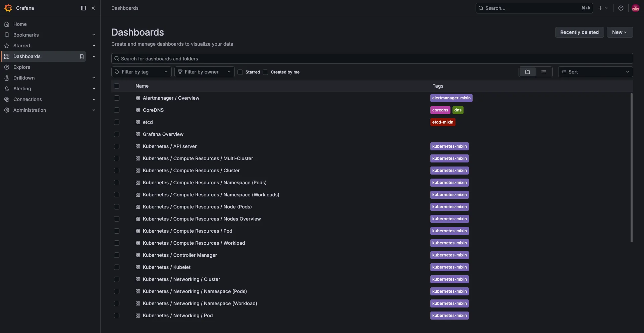Click the Starred star icon

(7, 46)
